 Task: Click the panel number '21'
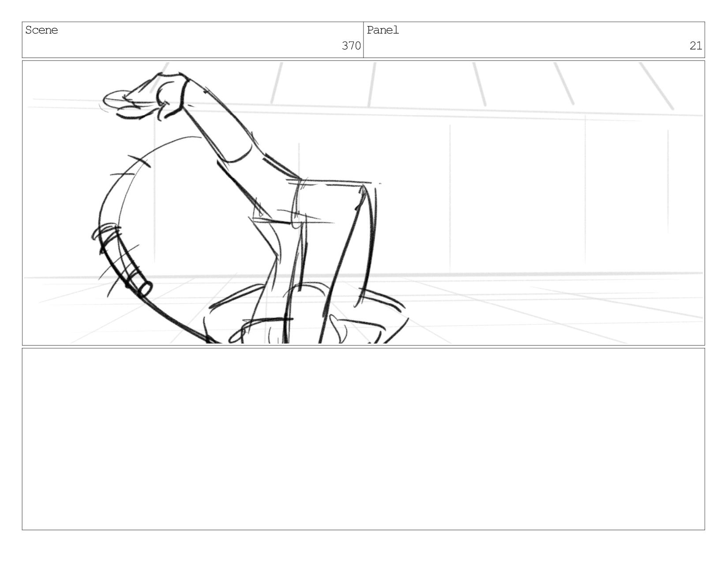pyautogui.click(x=696, y=45)
